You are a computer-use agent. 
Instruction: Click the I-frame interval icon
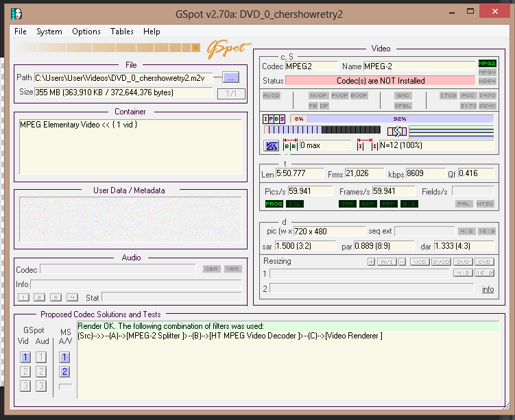367,145
